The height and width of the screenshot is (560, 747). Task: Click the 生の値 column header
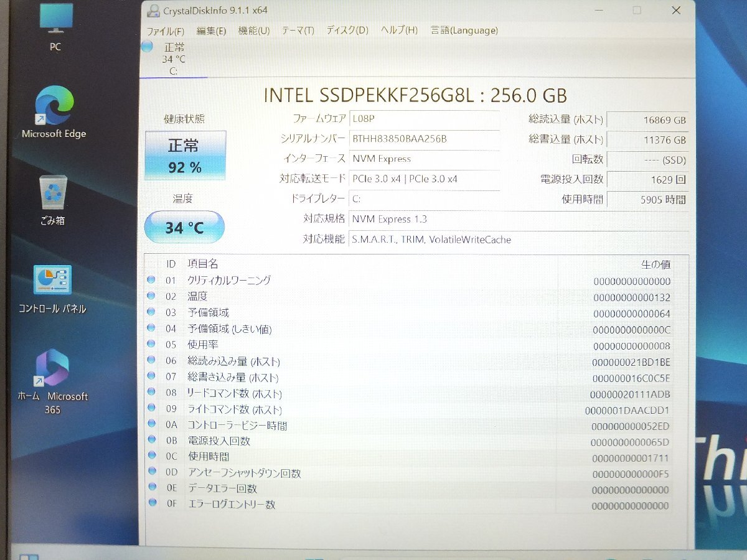tap(655, 264)
